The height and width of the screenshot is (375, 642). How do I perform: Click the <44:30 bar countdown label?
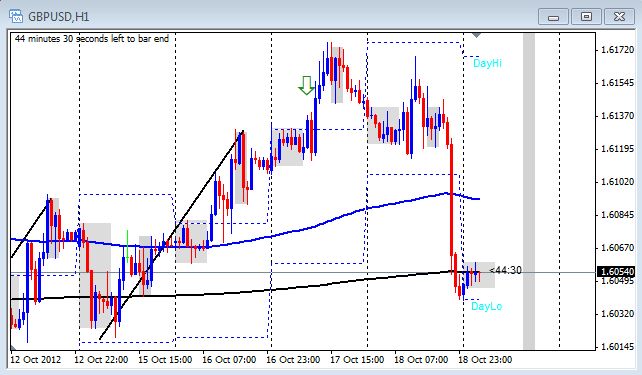click(506, 270)
